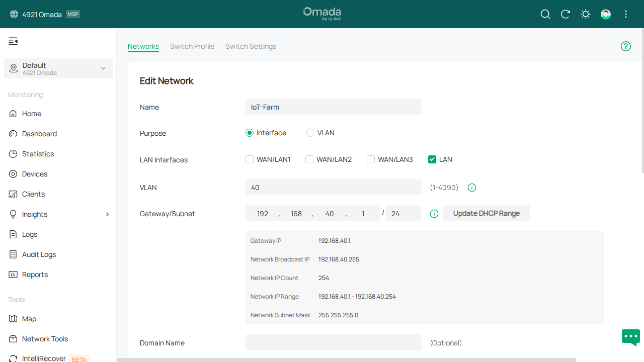The width and height of the screenshot is (644, 362).
Task: Expand the Insights menu chevron
Action: (x=107, y=214)
